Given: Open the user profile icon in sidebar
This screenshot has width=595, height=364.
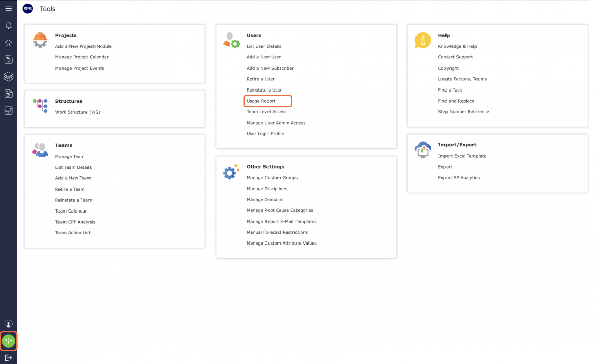Looking at the screenshot, I should (x=8, y=324).
